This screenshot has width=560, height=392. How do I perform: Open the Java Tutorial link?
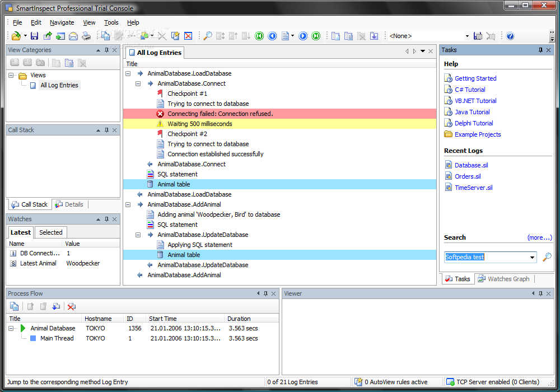(x=472, y=112)
